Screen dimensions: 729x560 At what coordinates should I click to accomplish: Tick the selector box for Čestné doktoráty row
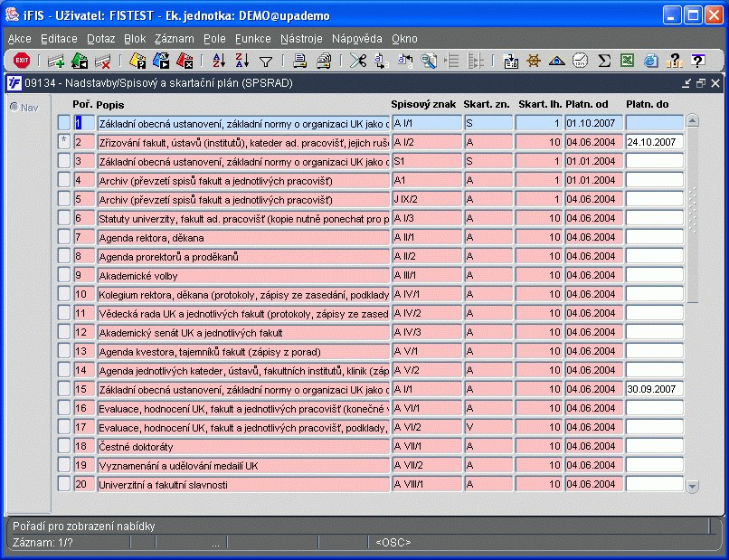[x=64, y=446]
